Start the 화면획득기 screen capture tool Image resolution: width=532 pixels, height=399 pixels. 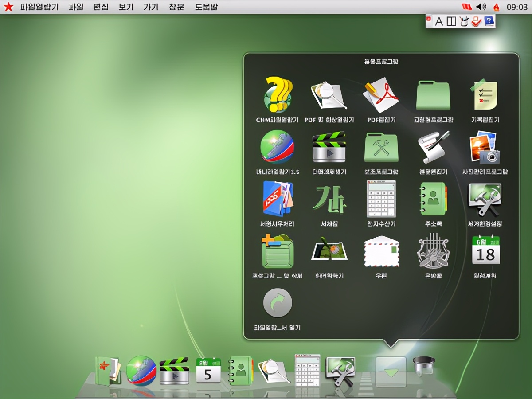coord(329,250)
